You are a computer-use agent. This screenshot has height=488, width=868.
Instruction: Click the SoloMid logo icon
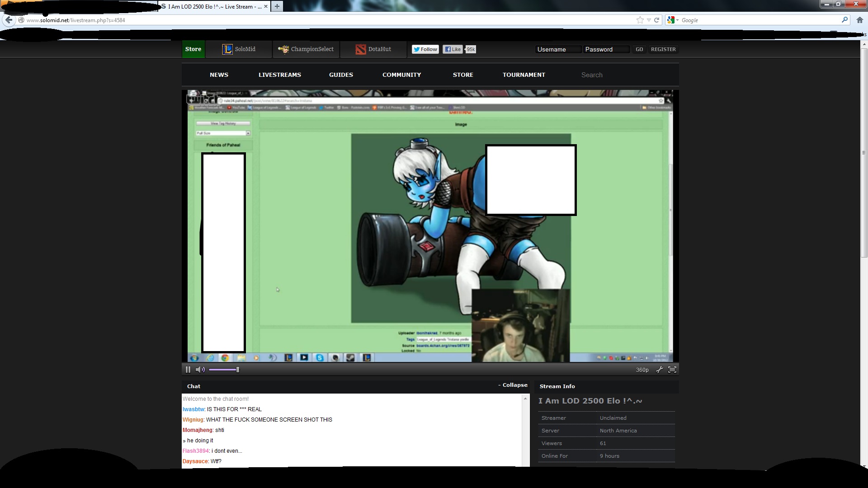coord(227,49)
